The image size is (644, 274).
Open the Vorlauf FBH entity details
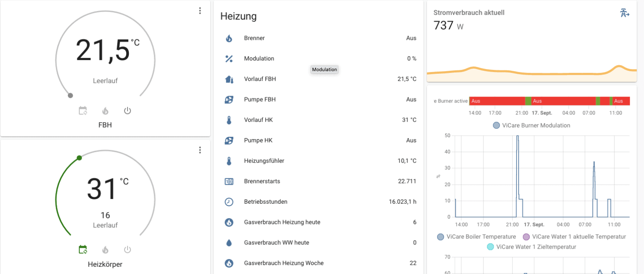point(260,79)
